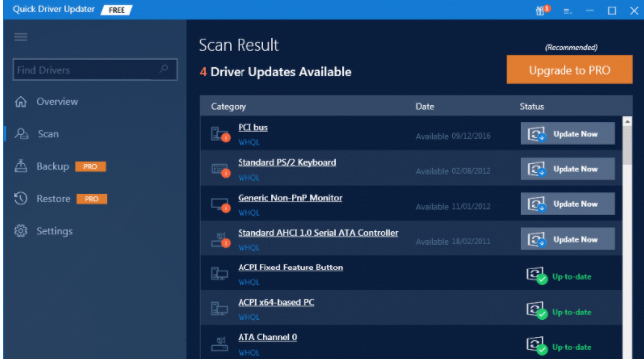The height and width of the screenshot is (359, 644).
Task: Click the Scan person-search icon
Action: click(21, 134)
